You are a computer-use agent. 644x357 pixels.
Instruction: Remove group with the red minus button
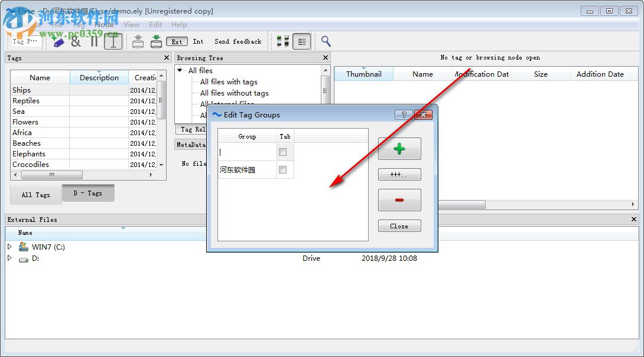[399, 200]
